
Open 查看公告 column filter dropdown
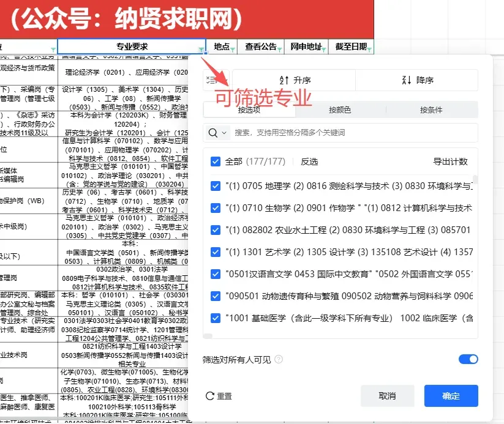click(x=280, y=50)
